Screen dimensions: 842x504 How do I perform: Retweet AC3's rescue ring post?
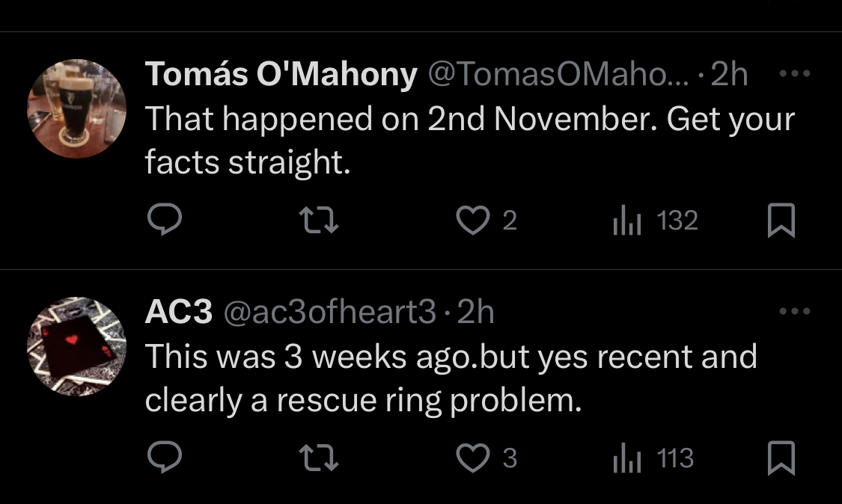click(x=318, y=458)
